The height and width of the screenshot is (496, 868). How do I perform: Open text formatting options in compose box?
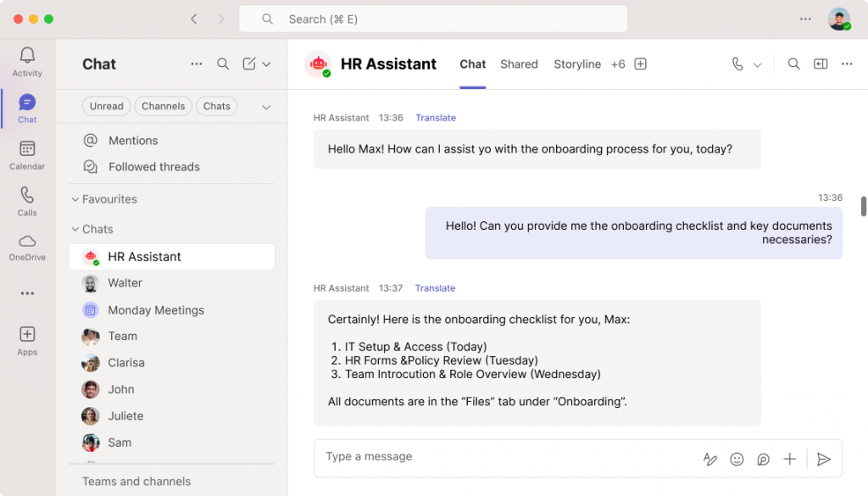coord(710,459)
